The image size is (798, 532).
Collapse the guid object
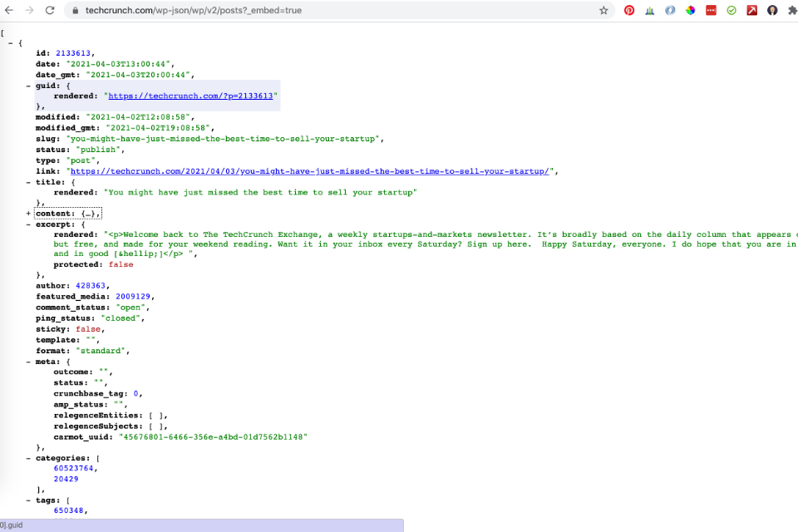tap(28, 86)
